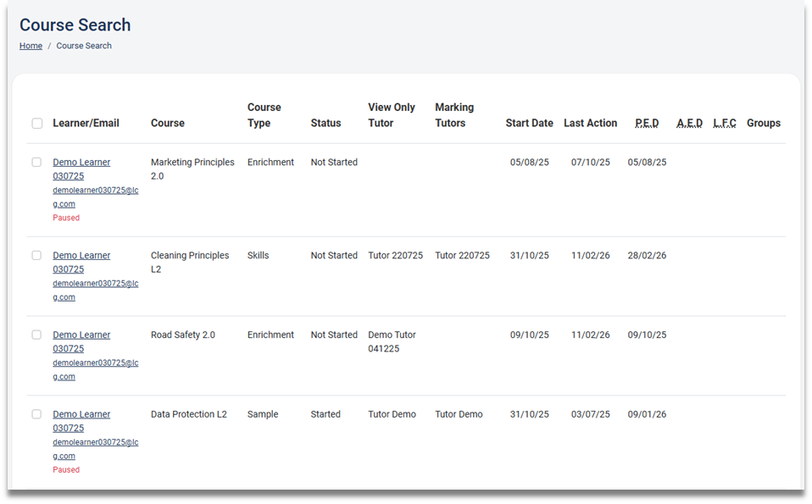The width and height of the screenshot is (812, 504).
Task: Go to Home via breadcrumb link
Action: coord(31,46)
